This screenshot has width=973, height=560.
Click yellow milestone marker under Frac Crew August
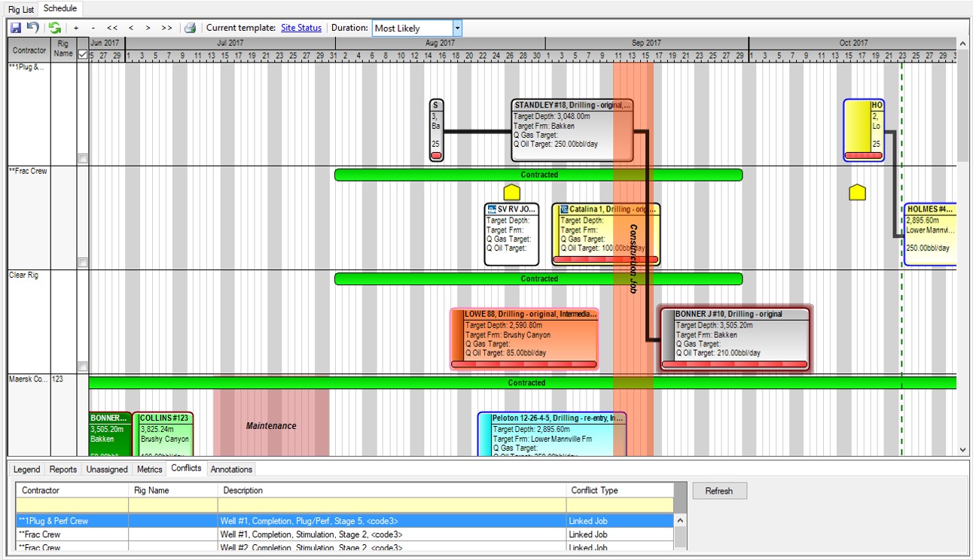point(511,192)
